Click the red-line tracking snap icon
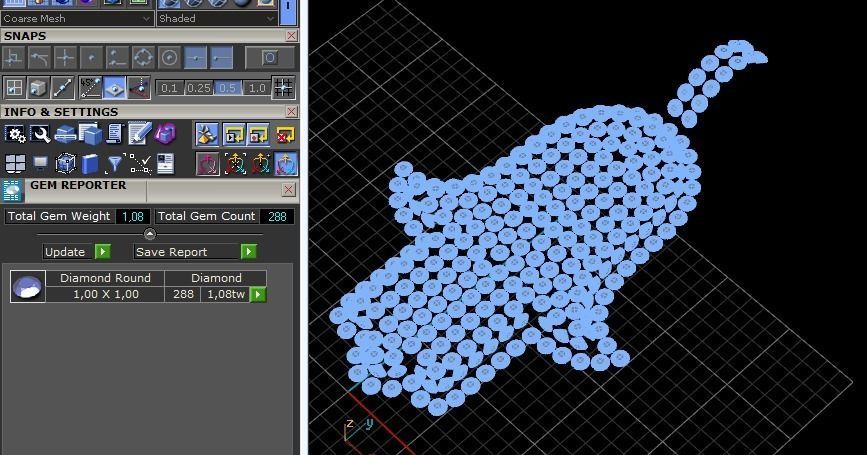This screenshot has width=867, height=455. coord(138,87)
